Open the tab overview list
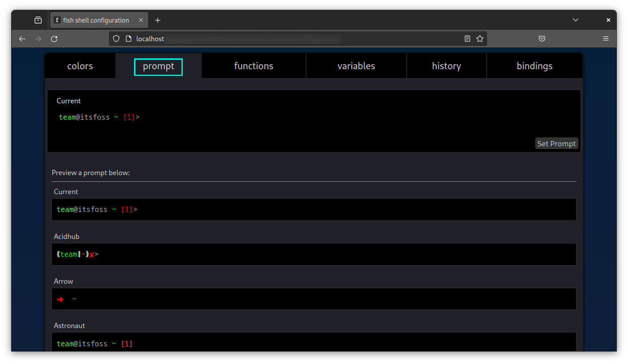The height and width of the screenshot is (364, 628). coord(575,20)
